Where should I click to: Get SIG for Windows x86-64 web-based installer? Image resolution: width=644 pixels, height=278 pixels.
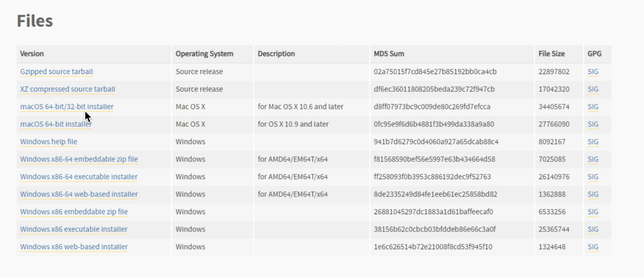pyautogui.click(x=593, y=194)
